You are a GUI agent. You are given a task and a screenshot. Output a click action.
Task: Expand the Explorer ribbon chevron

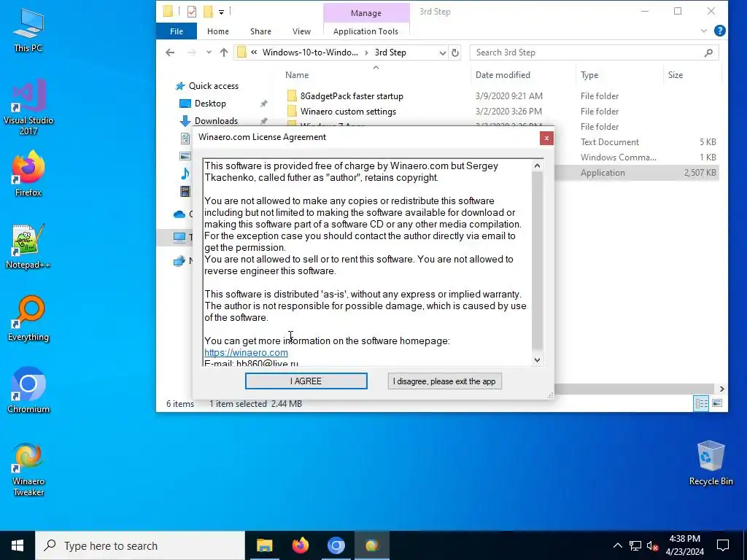(704, 31)
